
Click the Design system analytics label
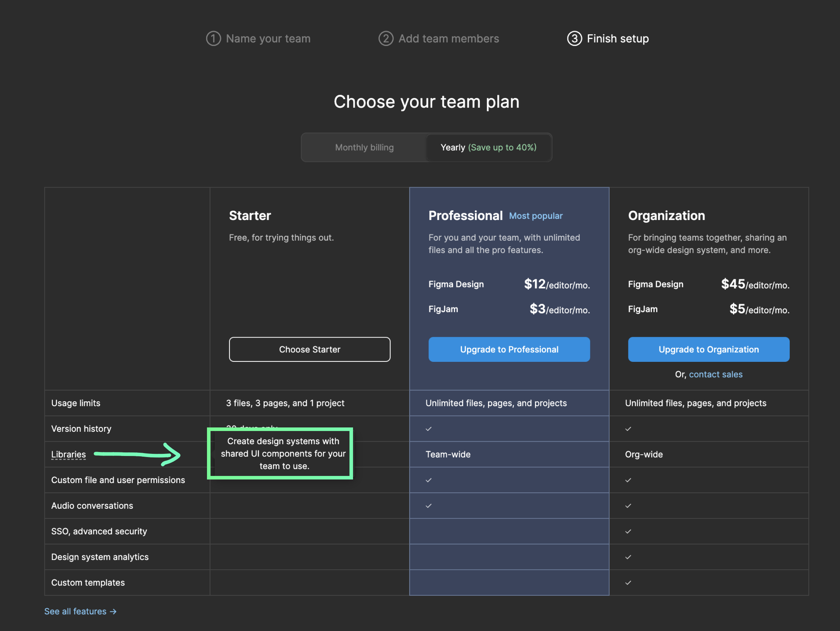99,556
